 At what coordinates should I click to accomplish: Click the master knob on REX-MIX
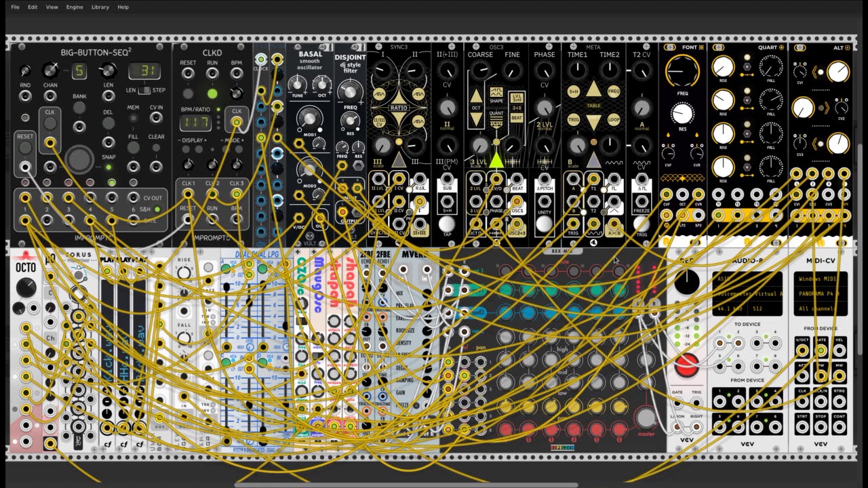coord(646,418)
